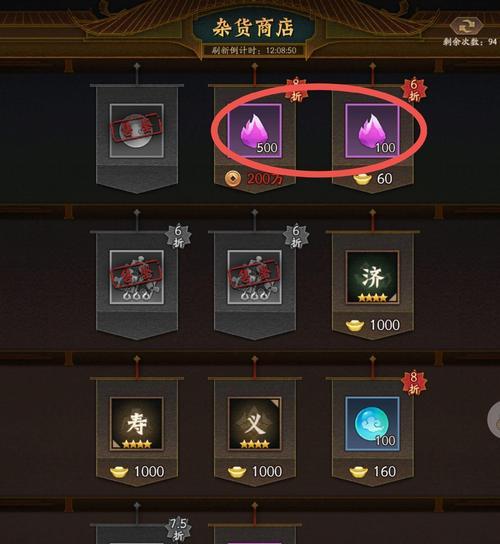Screen dimensions: 500x544
Task: Purchase 寿 card for 1000 ingots
Action: (x=137, y=471)
